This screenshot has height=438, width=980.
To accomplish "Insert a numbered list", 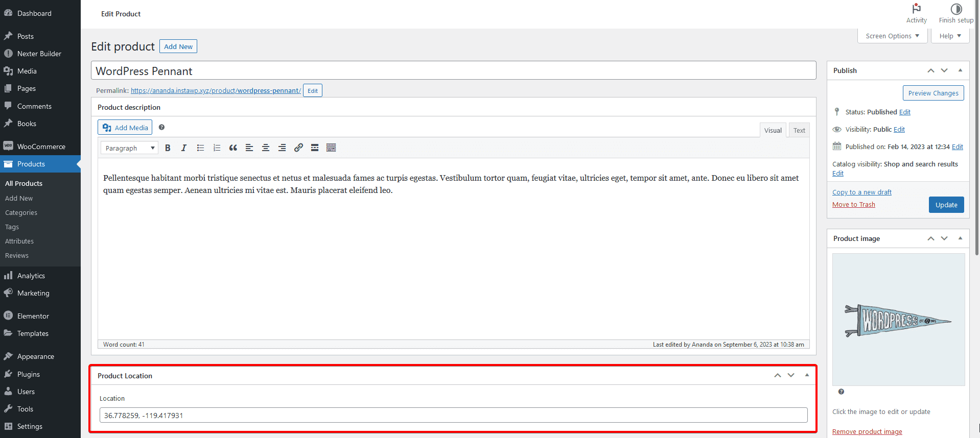I will coord(217,148).
